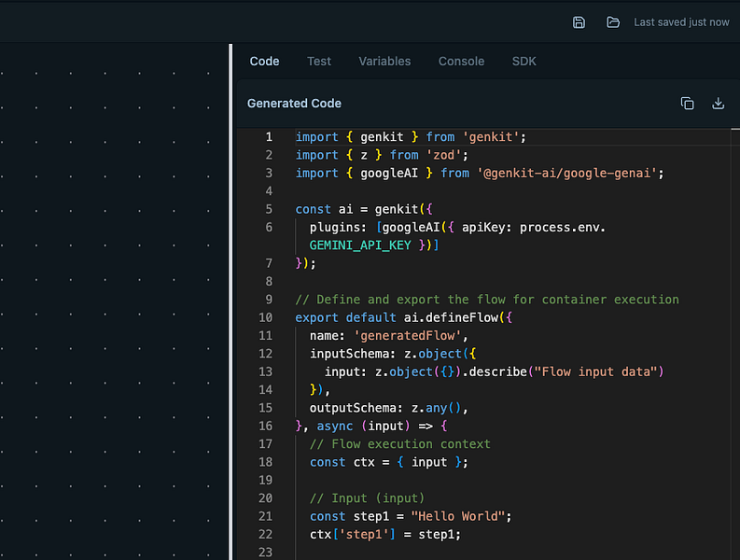Click the vertical panel divider handle
This screenshot has height=560, width=740.
(x=230, y=301)
